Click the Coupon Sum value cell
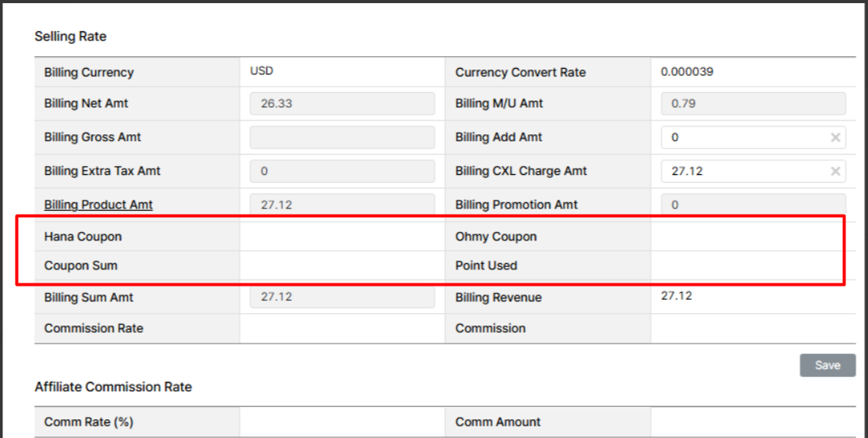This screenshot has height=438, width=868. 342,265
